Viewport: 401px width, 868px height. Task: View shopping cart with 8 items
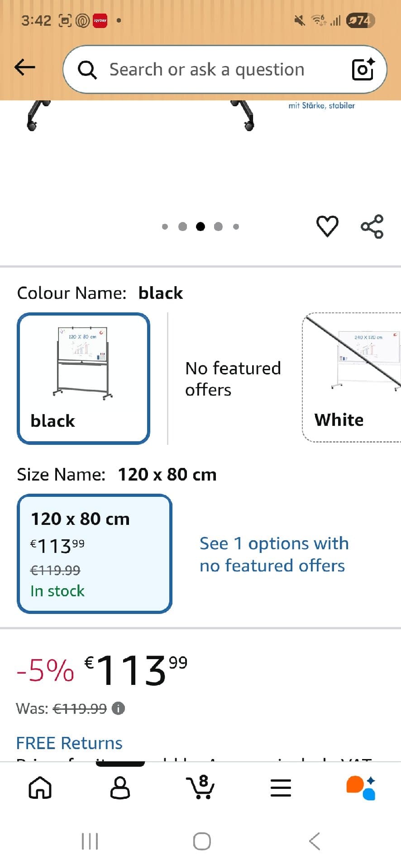click(x=200, y=787)
